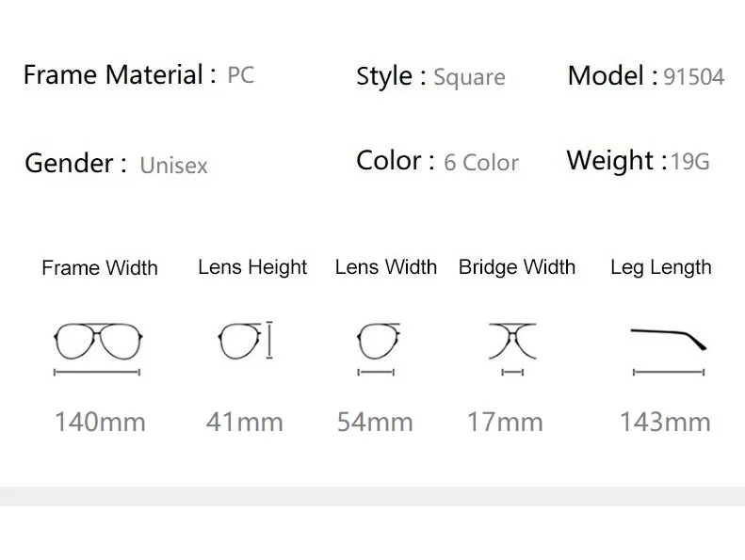Viewport: 745px width, 560px height.
Task: Click the Lens Width label text
Action: tap(386, 267)
